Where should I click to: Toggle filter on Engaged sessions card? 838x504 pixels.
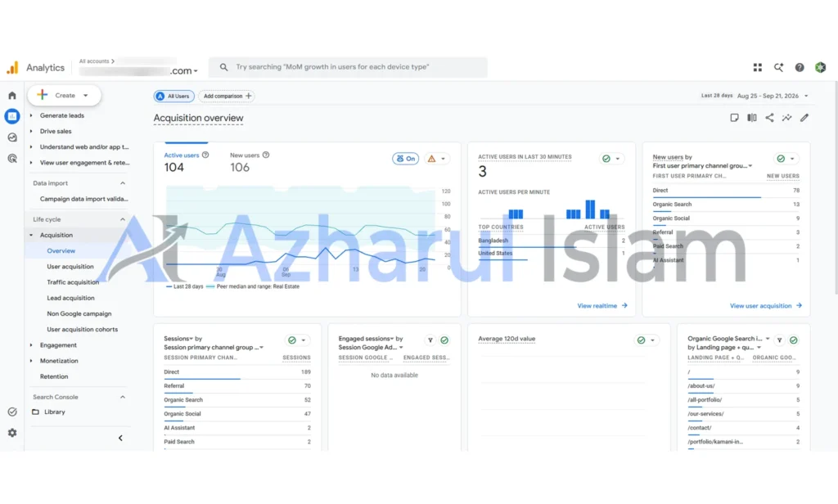click(x=430, y=340)
